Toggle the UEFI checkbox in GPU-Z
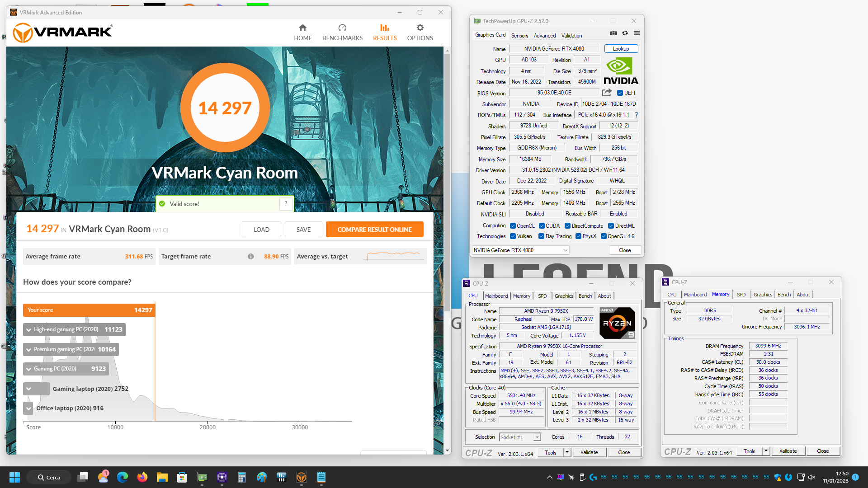This screenshot has height=488, width=868. tap(620, 93)
